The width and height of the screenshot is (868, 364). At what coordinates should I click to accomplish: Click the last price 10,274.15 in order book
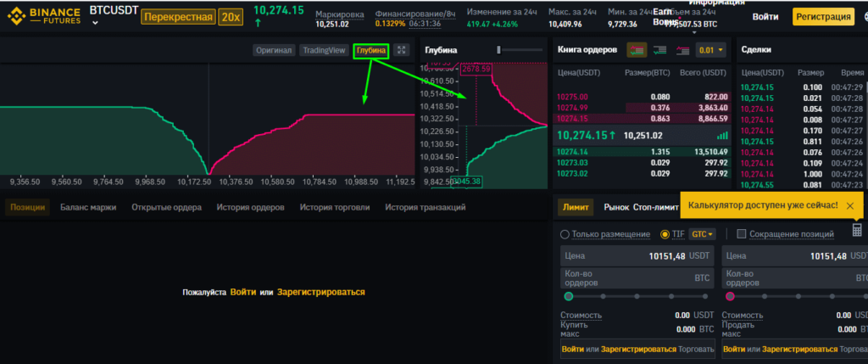[587, 135]
